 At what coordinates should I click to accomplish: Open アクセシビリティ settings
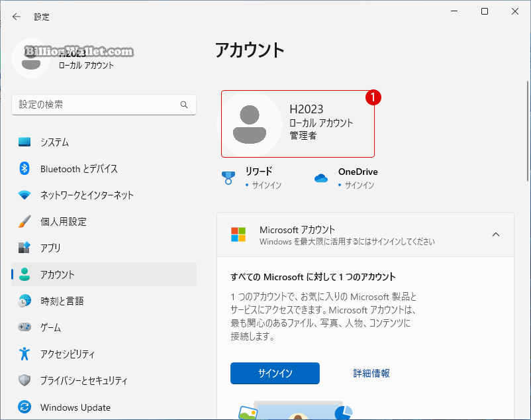click(104, 354)
